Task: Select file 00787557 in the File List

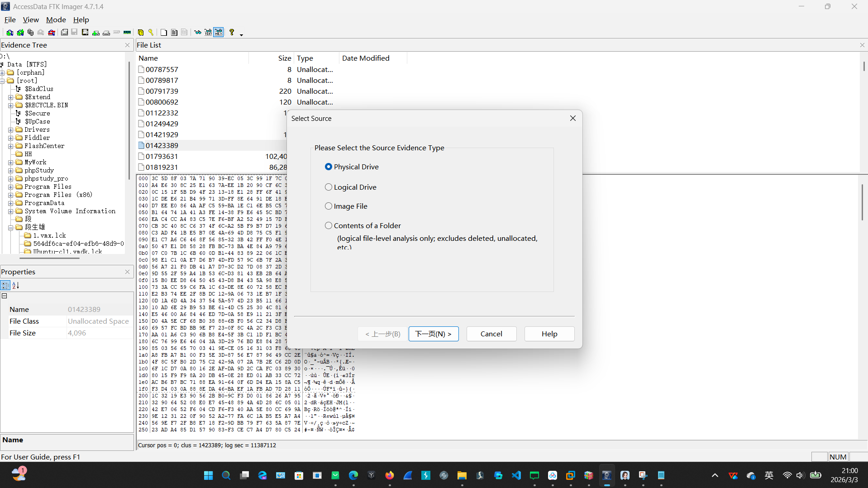Action: [162, 70]
